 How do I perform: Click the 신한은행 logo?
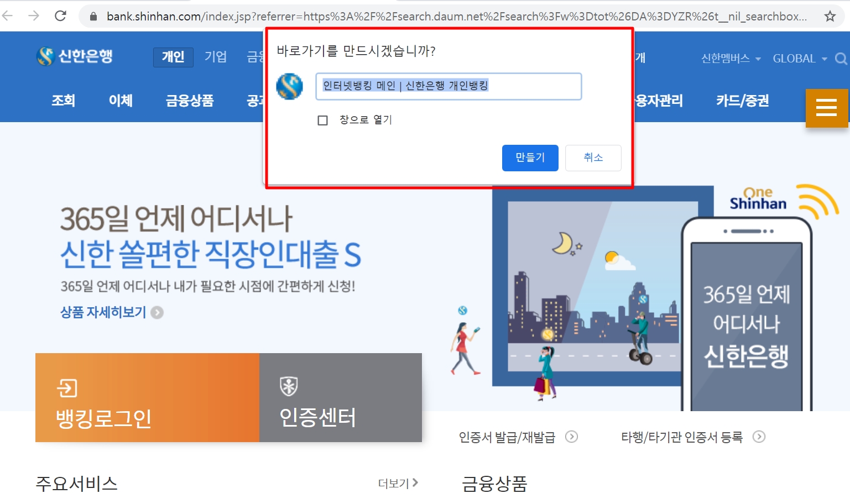point(75,56)
